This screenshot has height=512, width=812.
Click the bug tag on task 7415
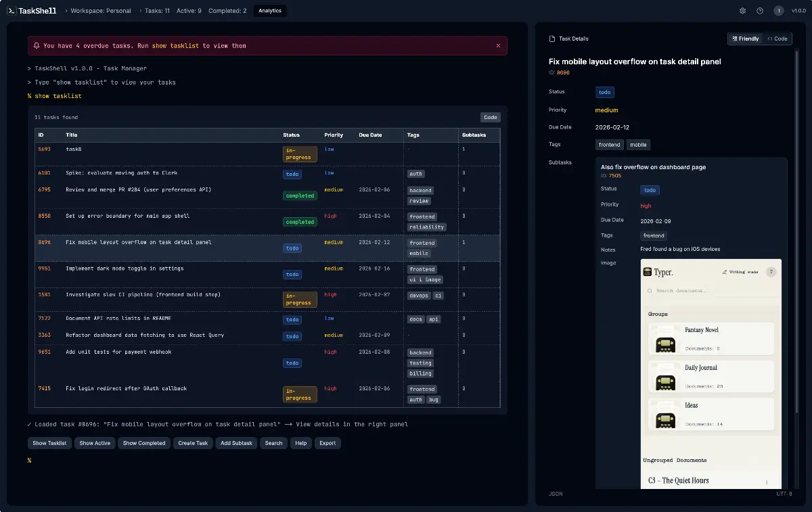coord(434,400)
